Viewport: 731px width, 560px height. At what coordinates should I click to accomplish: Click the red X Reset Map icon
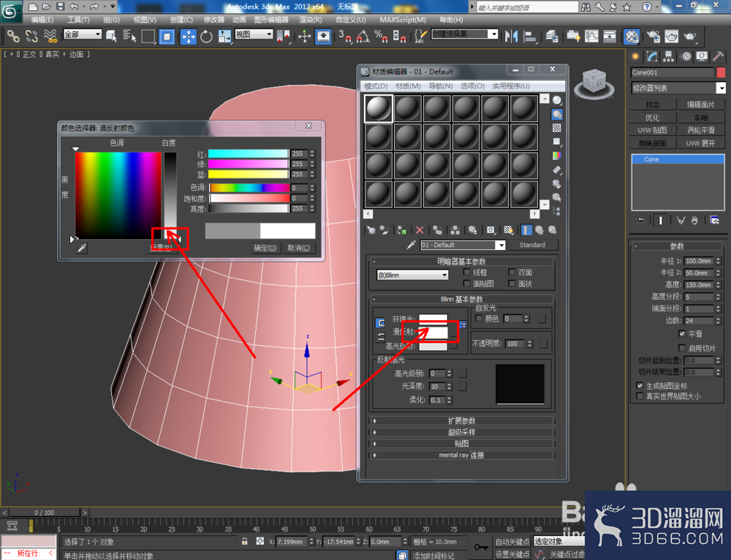[x=420, y=230]
